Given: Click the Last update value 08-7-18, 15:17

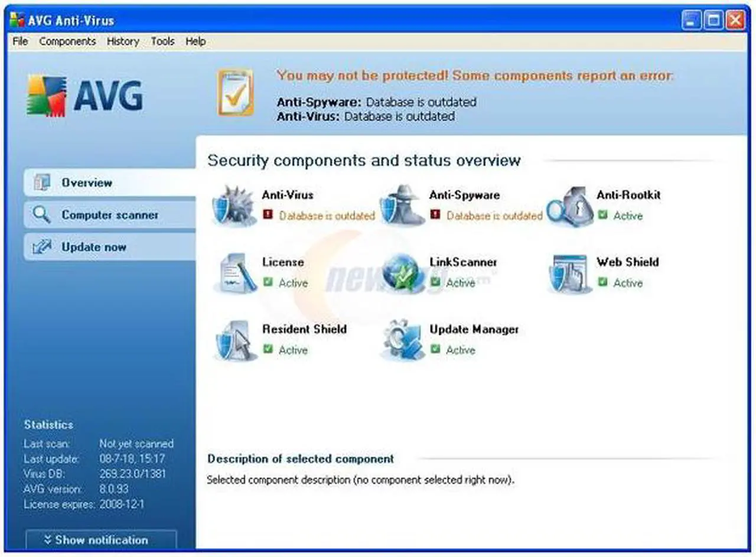Looking at the screenshot, I should pyautogui.click(x=132, y=459).
